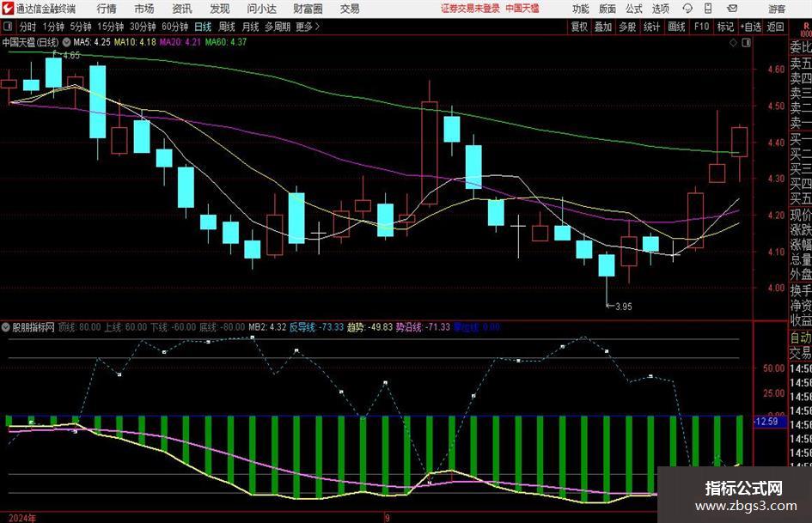Screen dimensions: 812x523
Task: Click the 股朋指标网 indicator name
Action: 34,327
